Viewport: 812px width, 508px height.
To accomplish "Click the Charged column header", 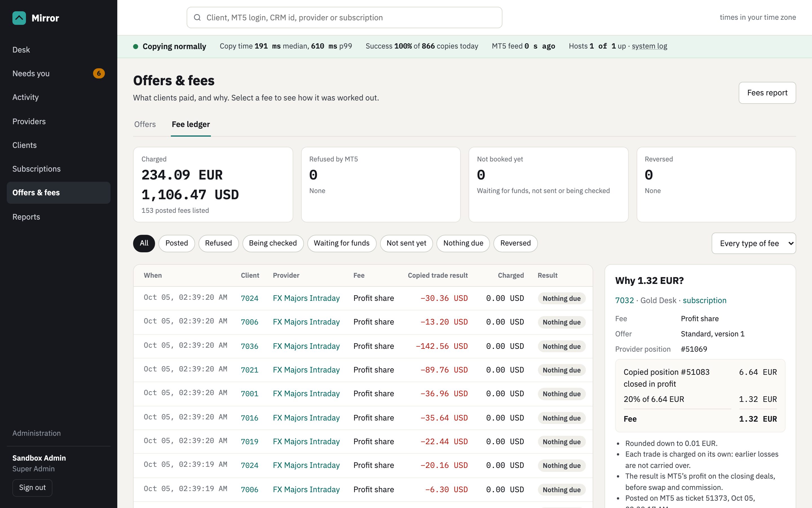I will tap(511, 275).
